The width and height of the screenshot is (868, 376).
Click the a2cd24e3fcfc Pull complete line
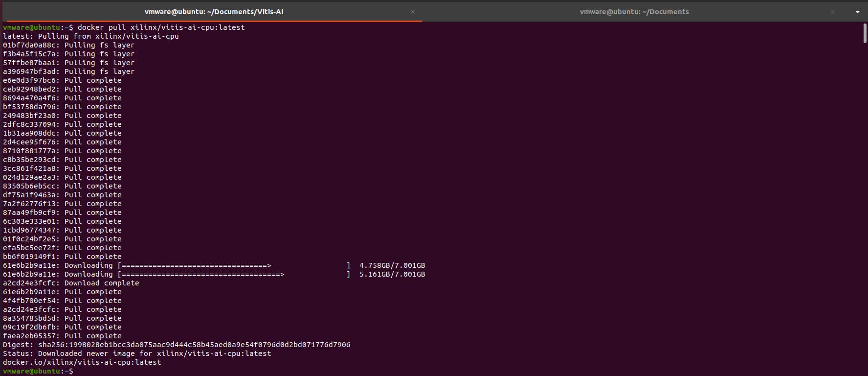tap(62, 309)
